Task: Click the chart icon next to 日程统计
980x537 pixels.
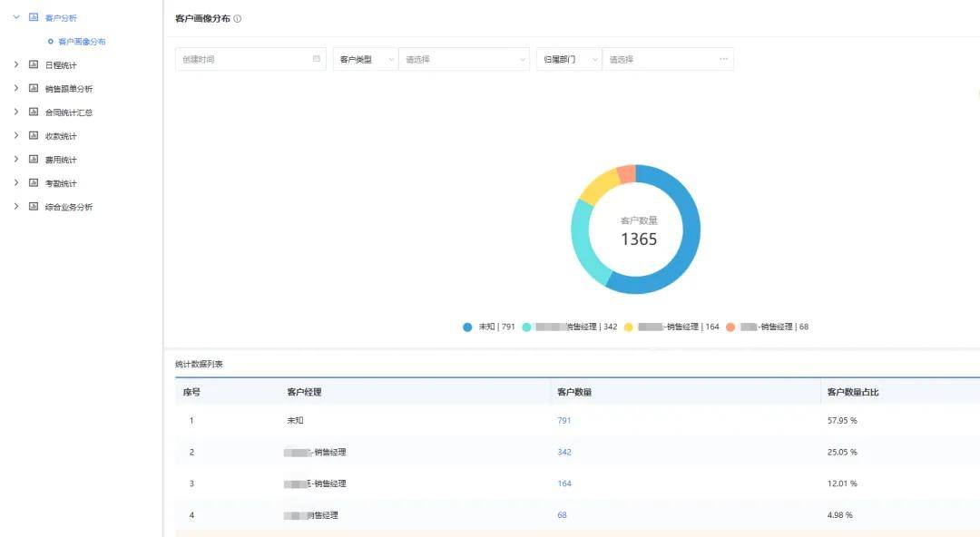Action: point(34,65)
